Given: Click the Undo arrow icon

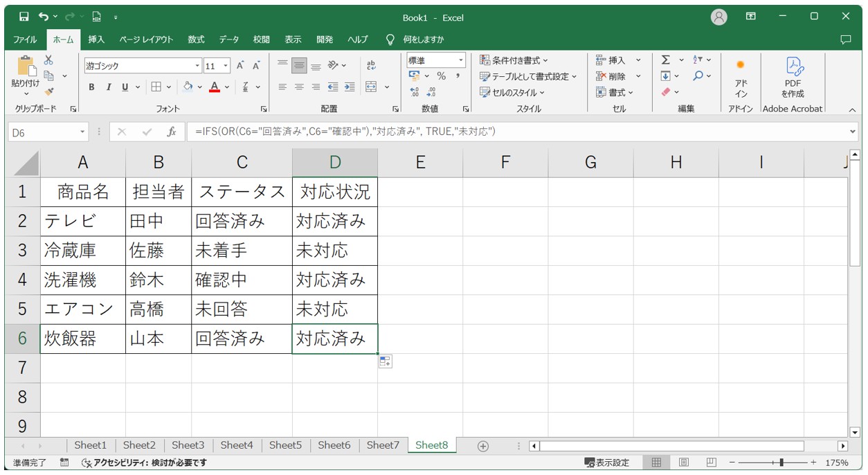Looking at the screenshot, I should (44, 16).
